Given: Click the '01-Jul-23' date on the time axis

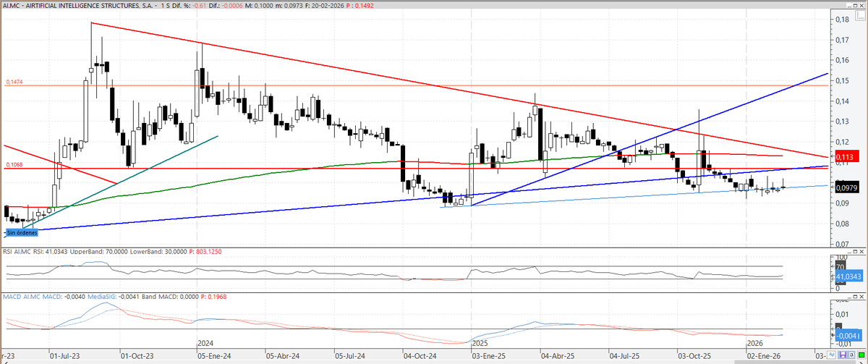Looking at the screenshot, I should point(65,357).
